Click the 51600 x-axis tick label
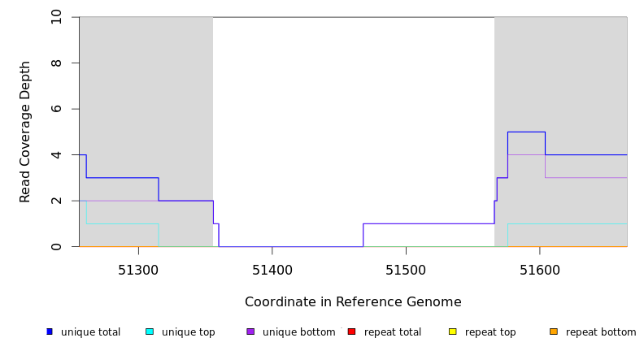Viewport: 644px width, 351px height. [x=539, y=270]
